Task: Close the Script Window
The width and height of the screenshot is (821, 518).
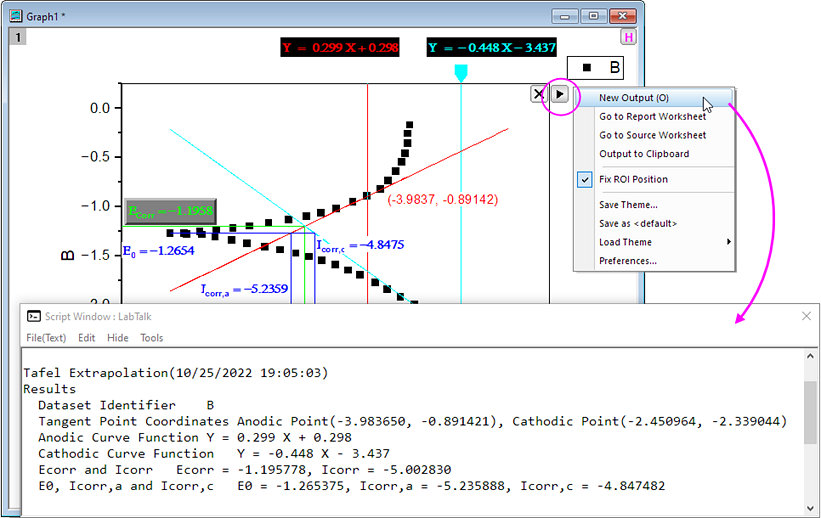Action: [806, 315]
